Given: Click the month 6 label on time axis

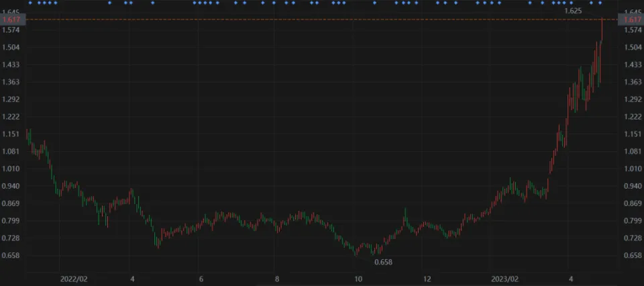Looking at the screenshot, I should (x=201, y=279).
